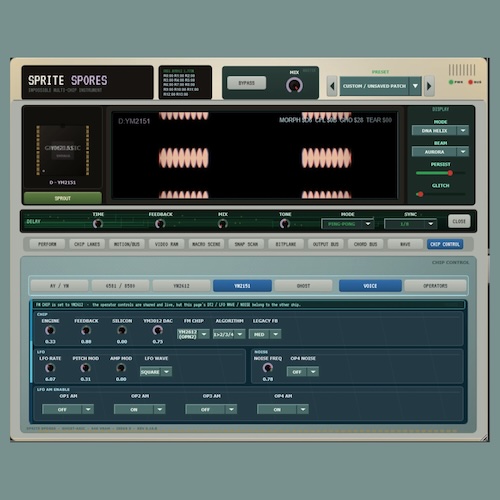This screenshot has height=500, width=500.
Task: Open the delay SYNC dropdown
Action: 410,224
